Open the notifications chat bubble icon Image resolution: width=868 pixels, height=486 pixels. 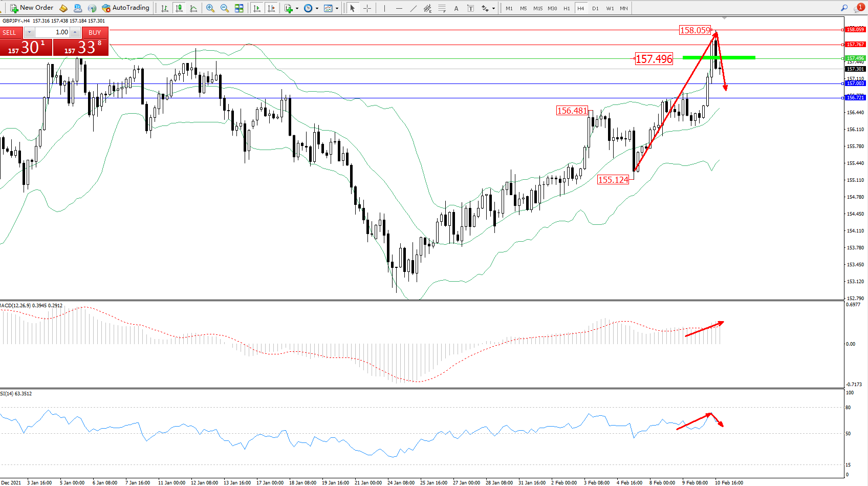coord(858,8)
